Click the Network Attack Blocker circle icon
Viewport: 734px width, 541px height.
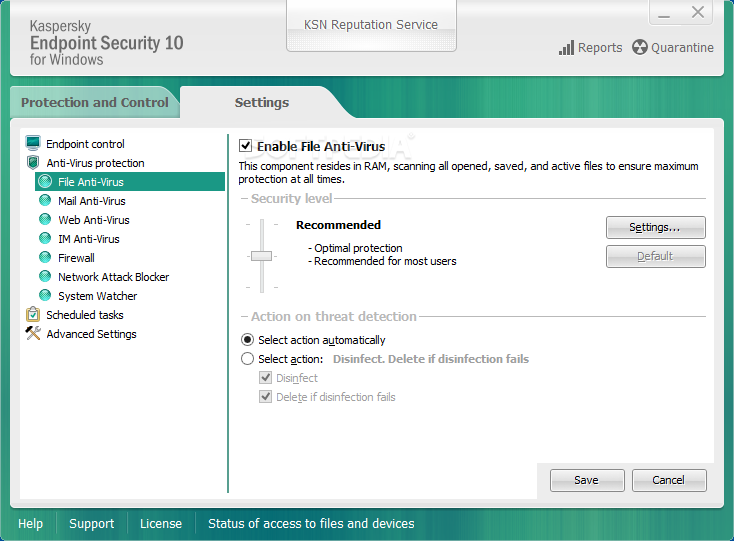45,277
